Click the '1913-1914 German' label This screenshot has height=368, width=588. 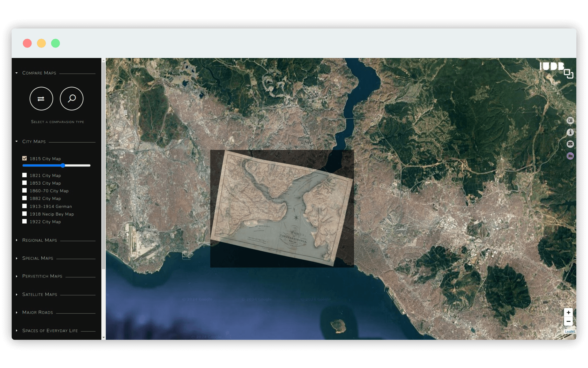pos(51,206)
